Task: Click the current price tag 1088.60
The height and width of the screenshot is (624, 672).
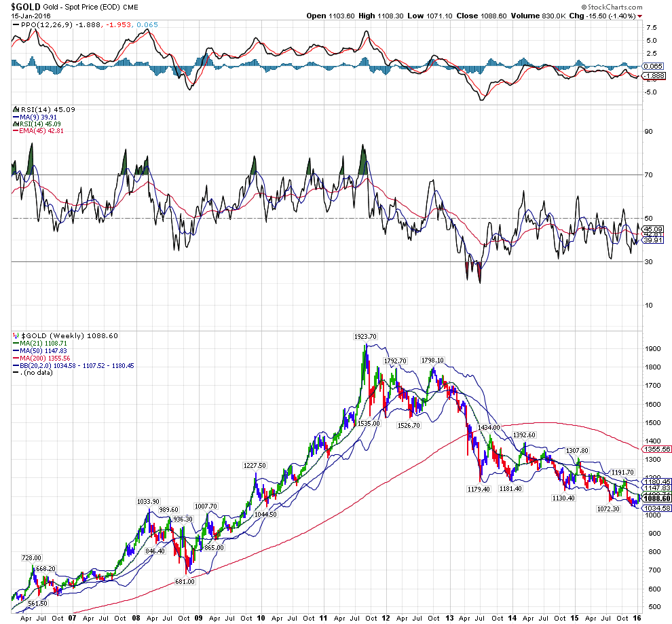Action: pos(656,498)
